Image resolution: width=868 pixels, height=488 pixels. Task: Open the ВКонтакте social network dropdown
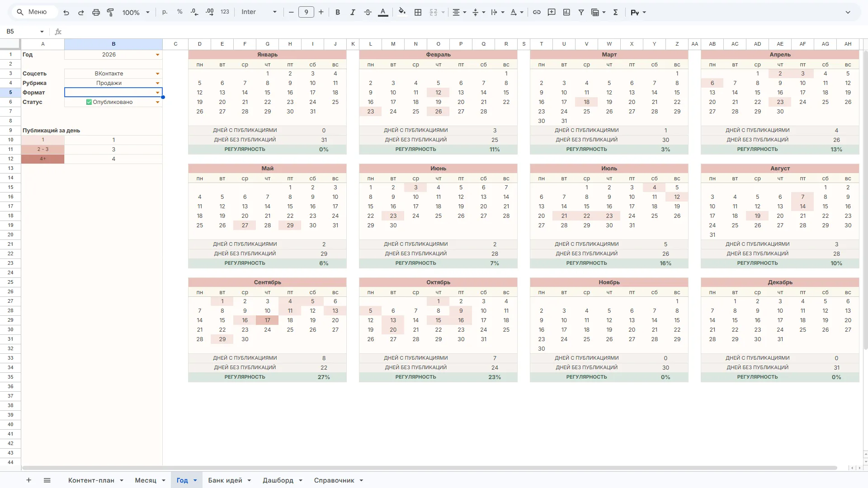coord(158,74)
